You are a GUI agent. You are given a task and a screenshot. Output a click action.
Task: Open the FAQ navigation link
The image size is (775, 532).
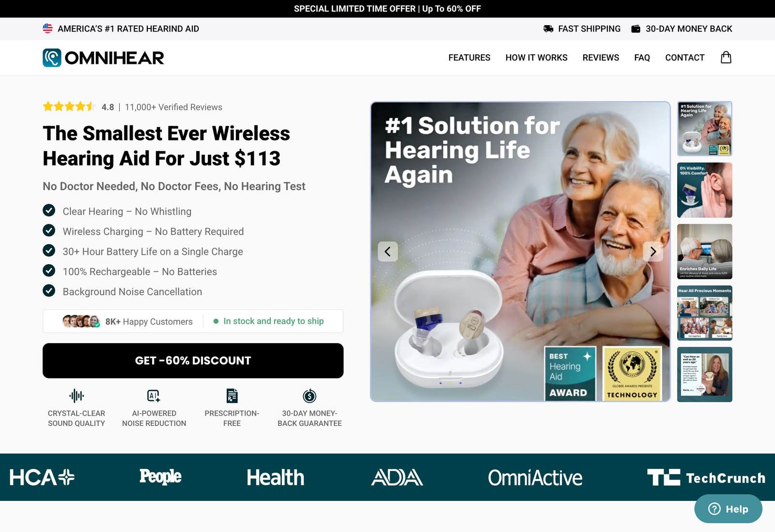pyautogui.click(x=642, y=58)
